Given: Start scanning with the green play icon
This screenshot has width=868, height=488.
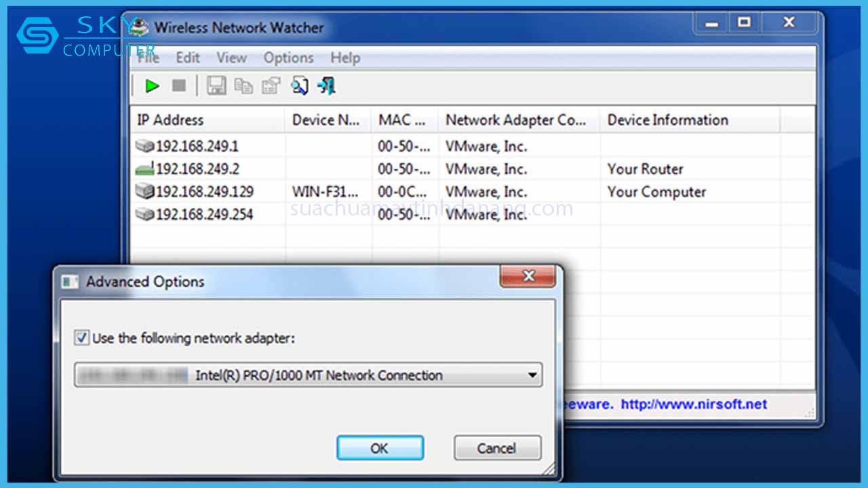Looking at the screenshot, I should click(153, 85).
